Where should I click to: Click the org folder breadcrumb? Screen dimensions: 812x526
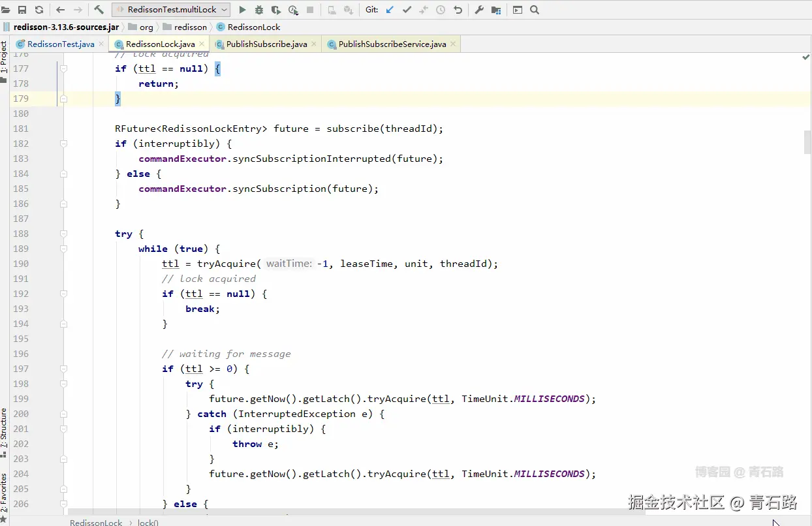(141, 27)
